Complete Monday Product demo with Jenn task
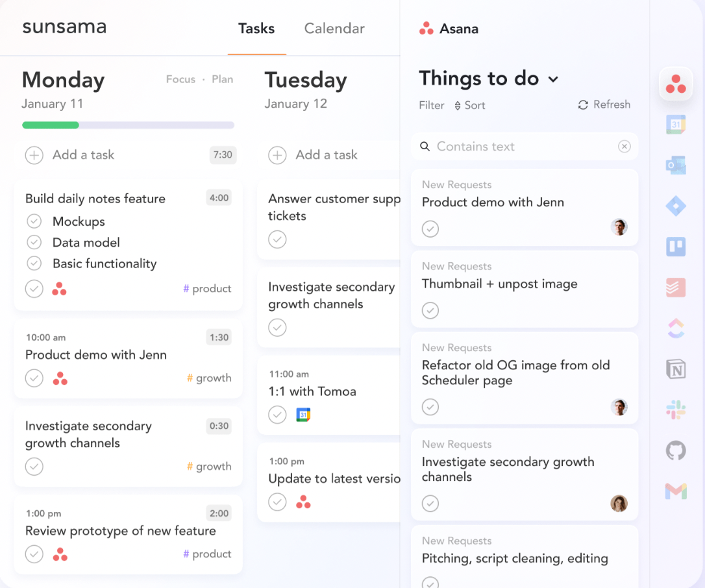This screenshot has width=705, height=588. click(x=34, y=378)
